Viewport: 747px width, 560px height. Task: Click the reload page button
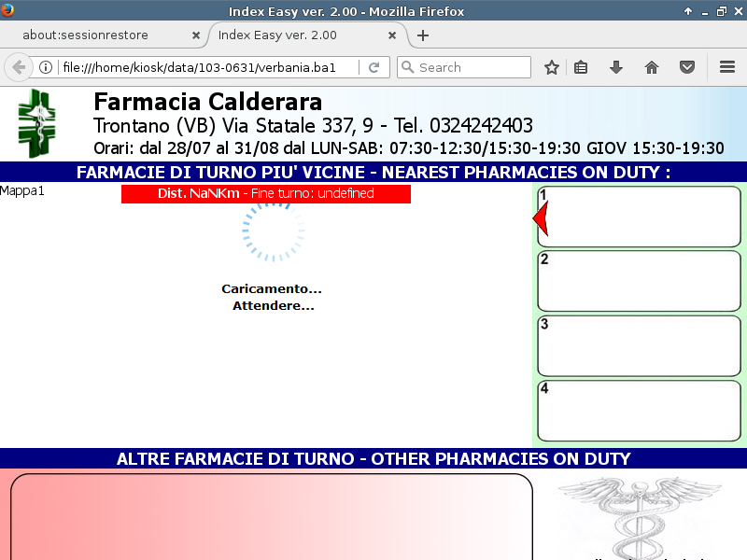pos(373,67)
